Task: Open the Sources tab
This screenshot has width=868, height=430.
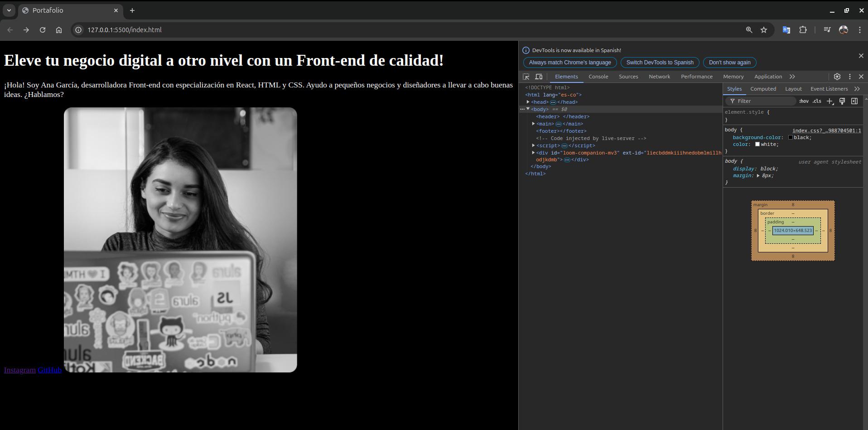Action: 628,77
